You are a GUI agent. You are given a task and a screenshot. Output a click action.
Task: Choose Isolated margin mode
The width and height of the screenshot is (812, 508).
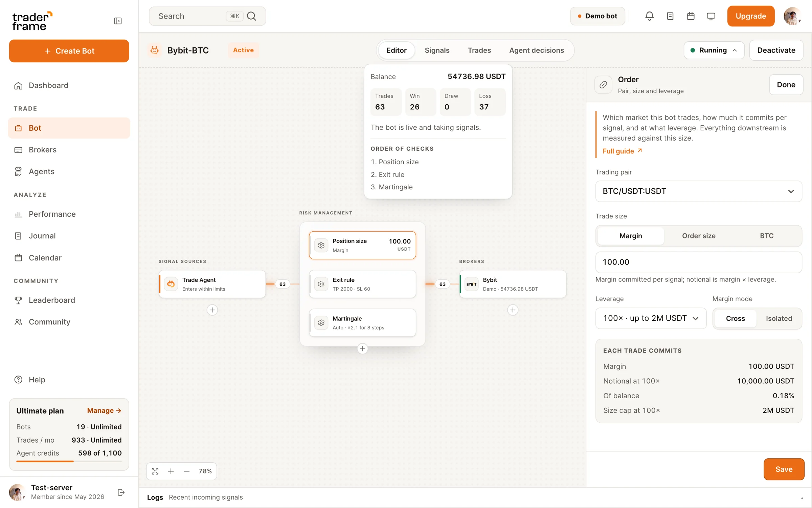(779, 318)
